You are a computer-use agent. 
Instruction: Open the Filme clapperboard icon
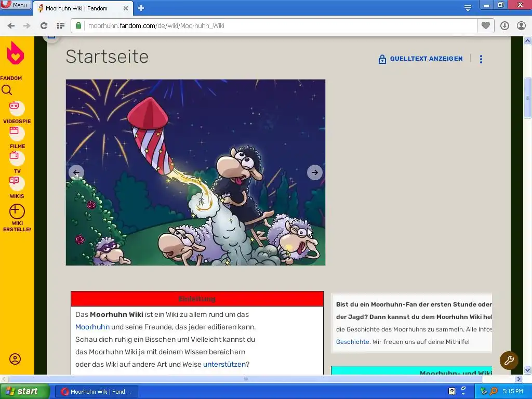tap(17, 134)
